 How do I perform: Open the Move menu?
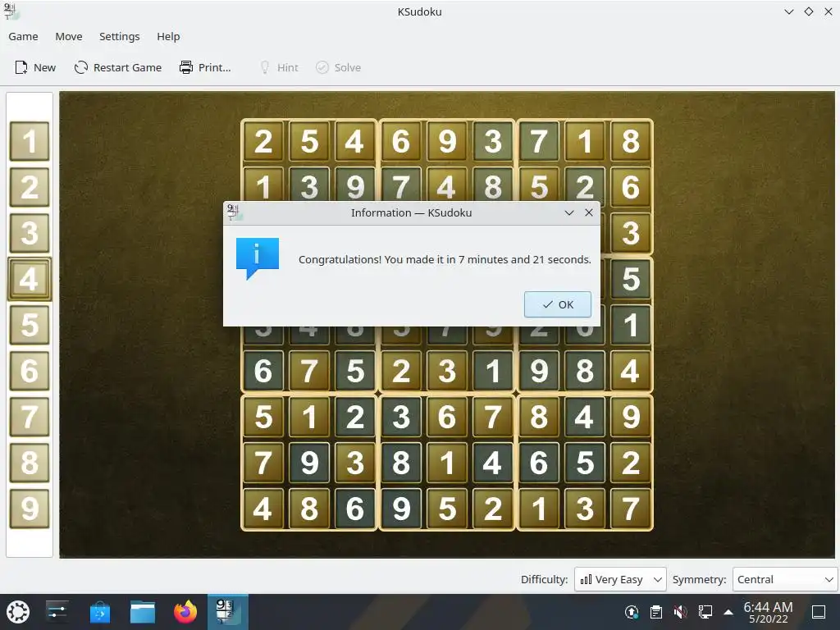click(x=69, y=36)
